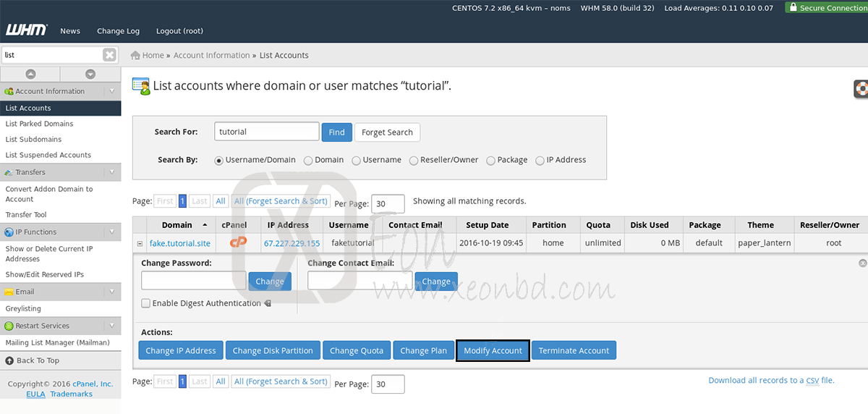Click the Terminate Account button
This screenshot has height=414, width=868.
click(574, 350)
